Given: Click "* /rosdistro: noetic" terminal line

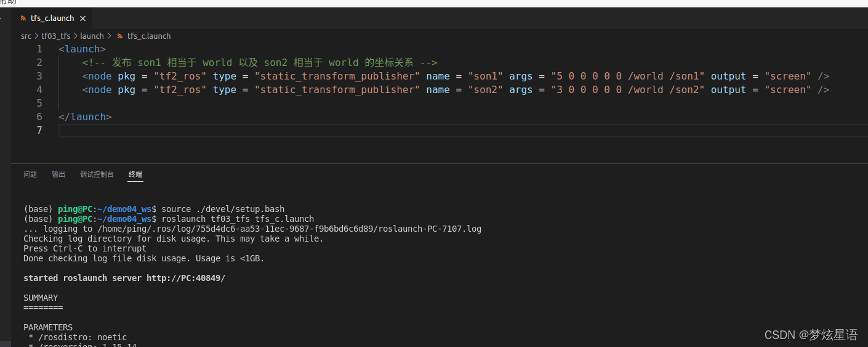Looking at the screenshot, I should 78,337.
